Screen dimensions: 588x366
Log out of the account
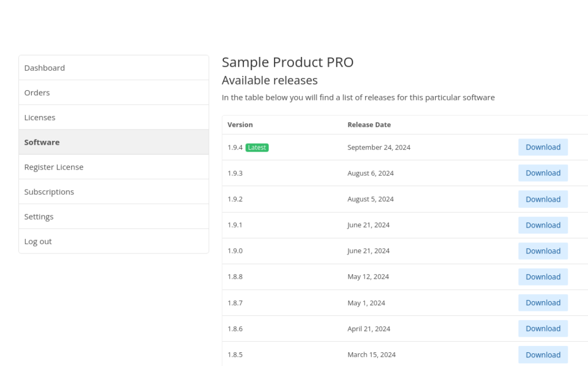[38, 241]
